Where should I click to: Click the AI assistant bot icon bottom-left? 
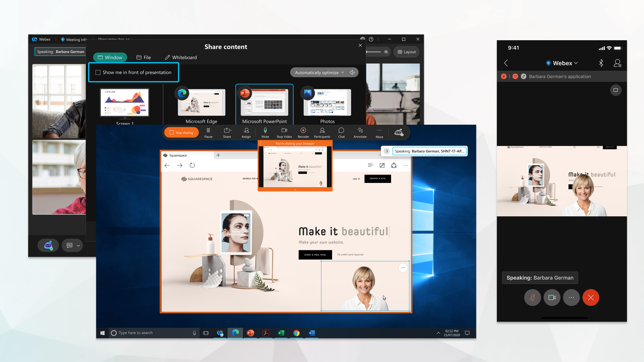pyautogui.click(x=49, y=245)
